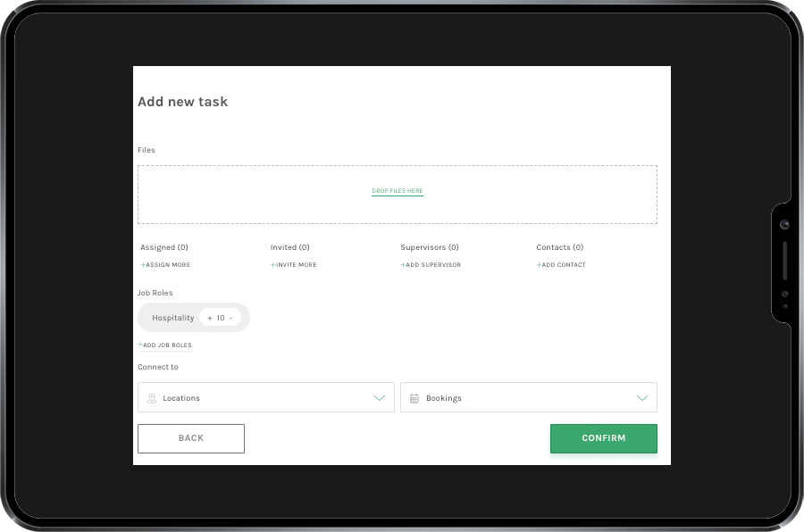The height and width of the screenshot is (532, 804).
Task: Expand the Locations dropdown chevron
Action: coord(379,398)
